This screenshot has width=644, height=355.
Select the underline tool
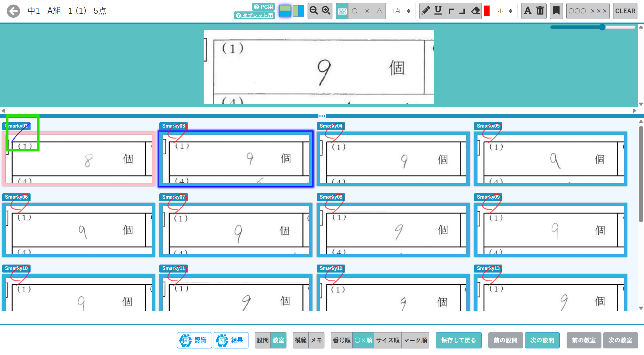click(x=438, y=11)
